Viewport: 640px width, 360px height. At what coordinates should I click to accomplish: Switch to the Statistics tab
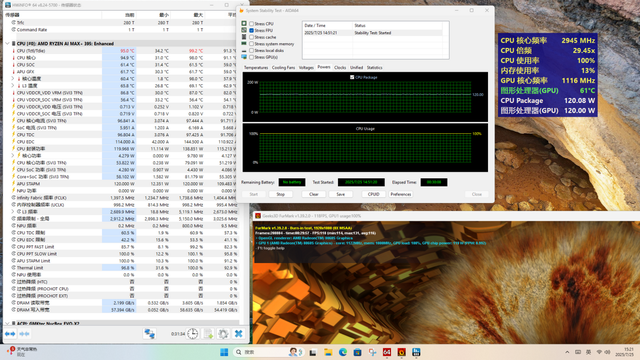(374, 67)
